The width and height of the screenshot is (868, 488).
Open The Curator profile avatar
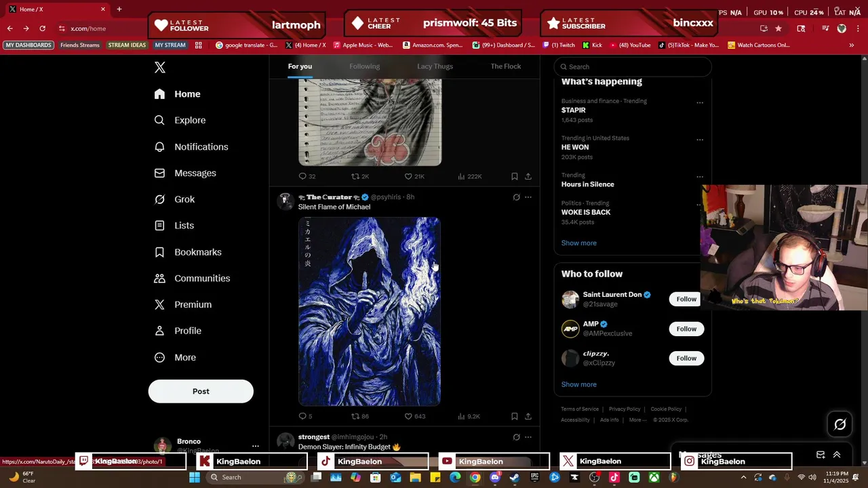point(285,201)
